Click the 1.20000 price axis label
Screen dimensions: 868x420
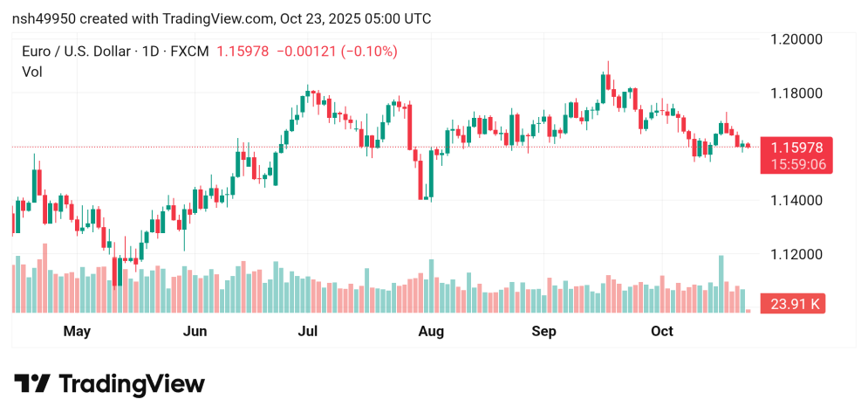(x=797, y=39)
